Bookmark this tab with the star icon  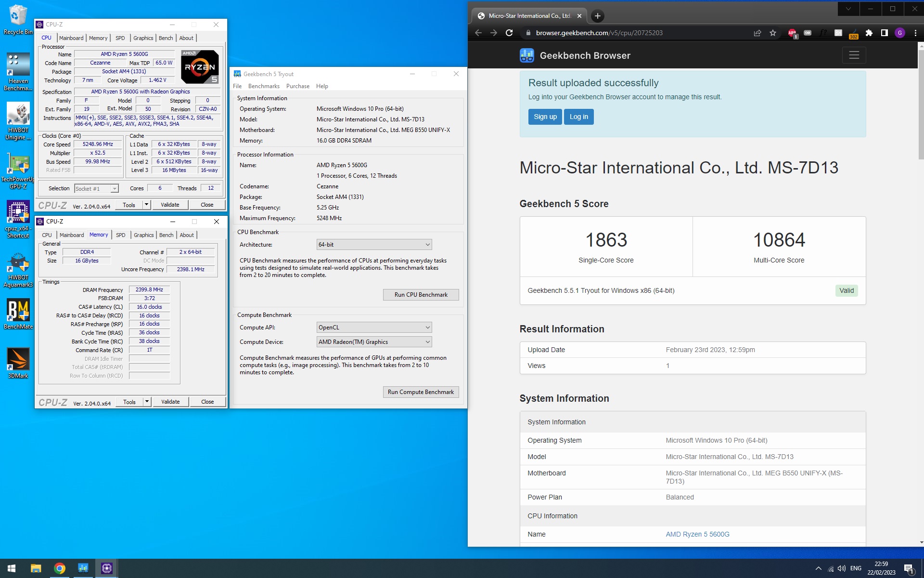(x=773, y=33)
